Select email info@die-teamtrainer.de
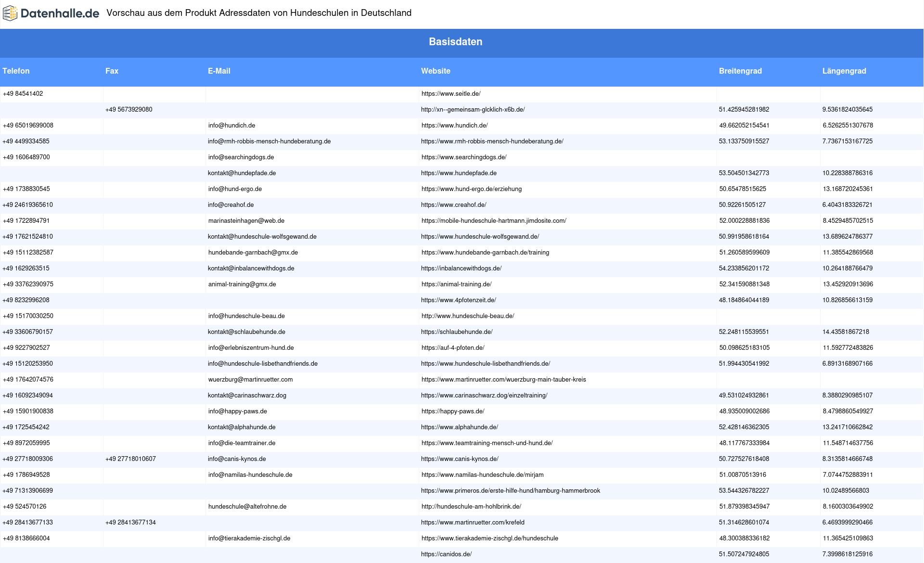Image resolution: width=924 pixels, height=563 pixels. tap(242, 443)
